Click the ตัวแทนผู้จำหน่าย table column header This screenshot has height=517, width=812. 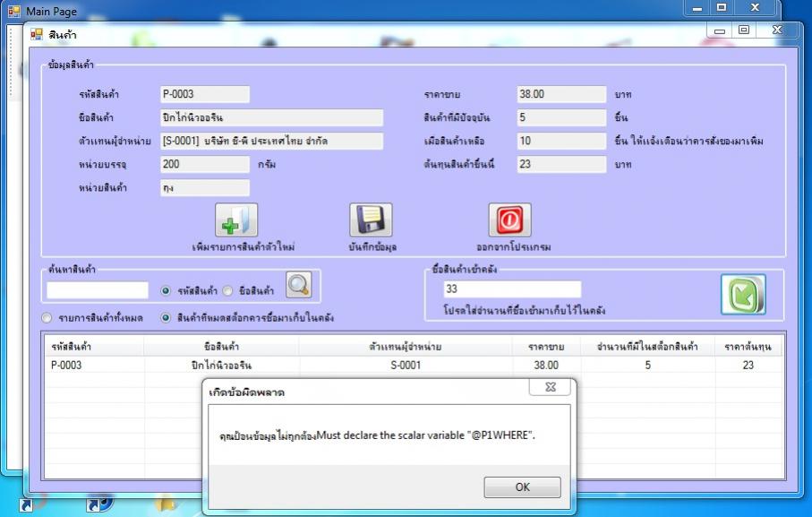click(x=406, y=347)
